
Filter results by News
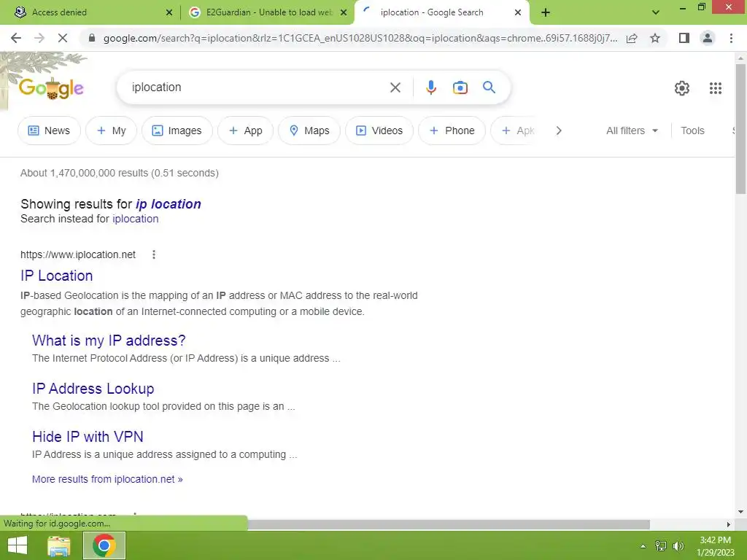pyautogui.click(x=49, y=131)
